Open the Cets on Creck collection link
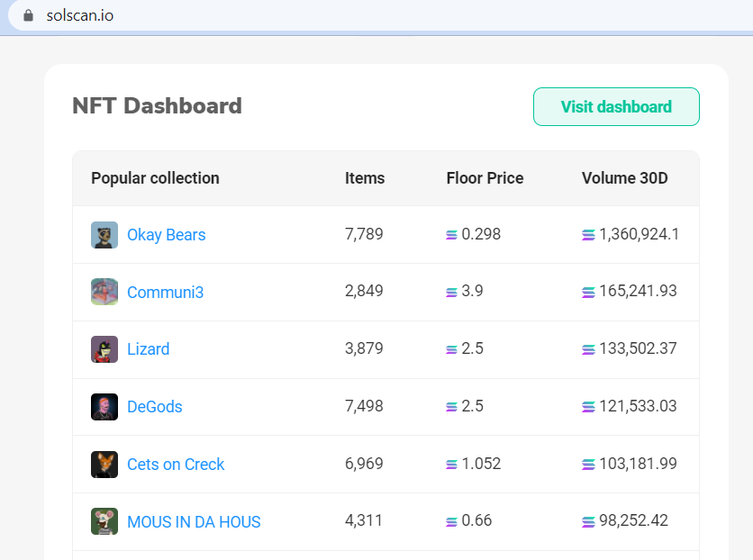This screenshot has height=560, width=753. pos(176,464)
